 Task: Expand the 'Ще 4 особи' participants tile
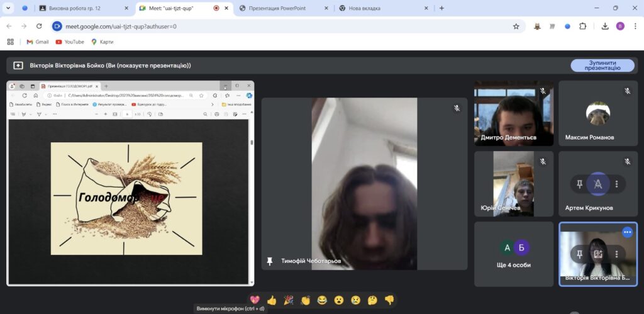click(x=513, y=254)
